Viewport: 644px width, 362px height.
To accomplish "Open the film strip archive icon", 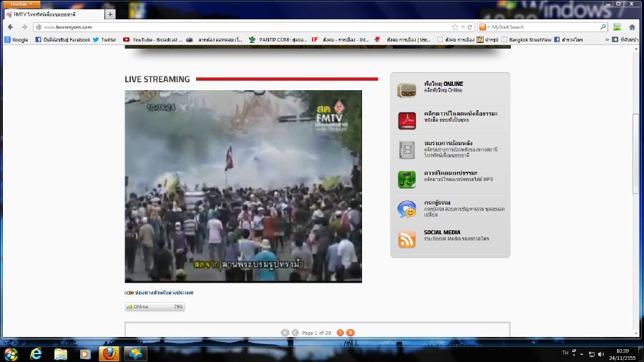I will click(x=406, y=150).
